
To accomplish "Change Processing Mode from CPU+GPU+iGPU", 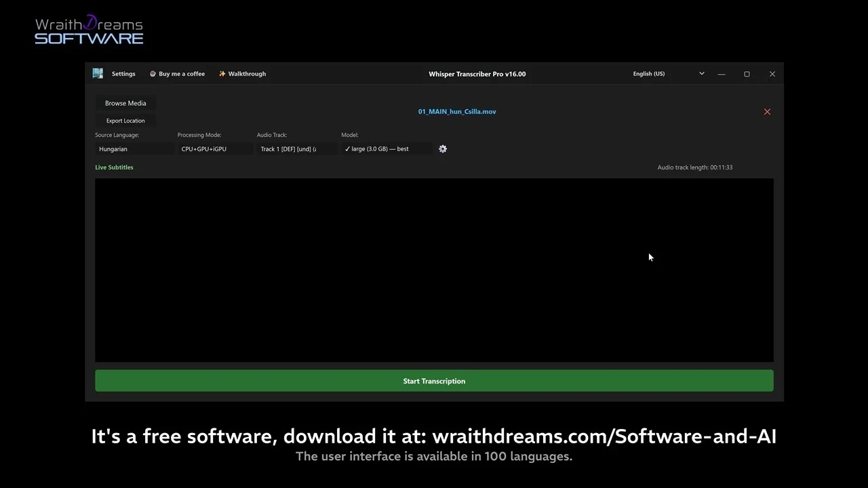I will point(215,149).
